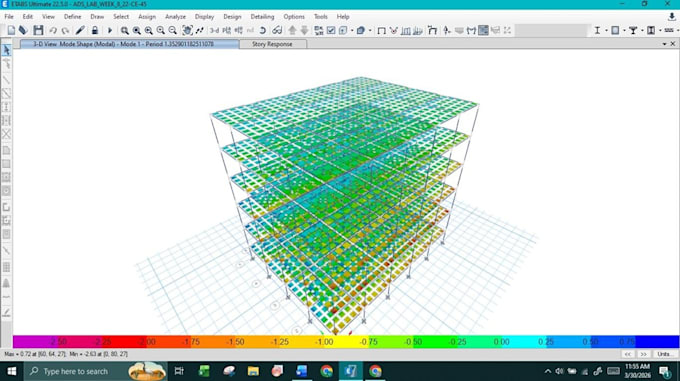This screenshot has width=680, height=381.
Task: Click the Type here to search box
Action: click(96, 371)
